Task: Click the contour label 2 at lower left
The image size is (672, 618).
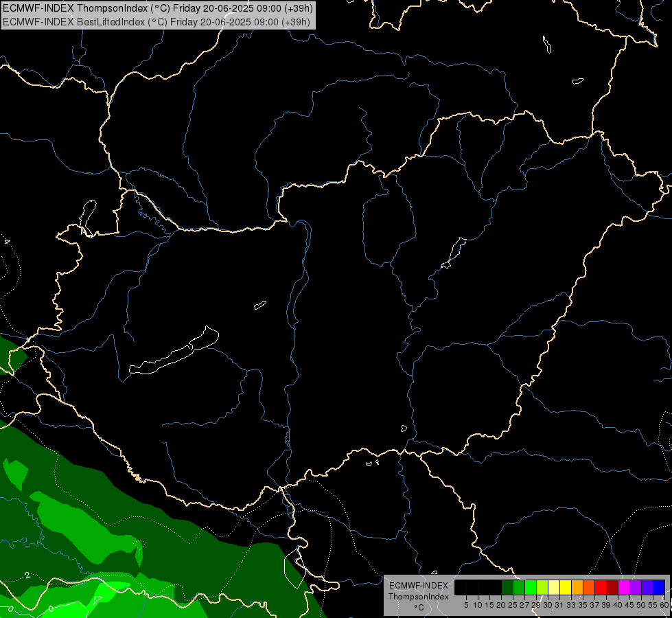Action: coord(27,575)
